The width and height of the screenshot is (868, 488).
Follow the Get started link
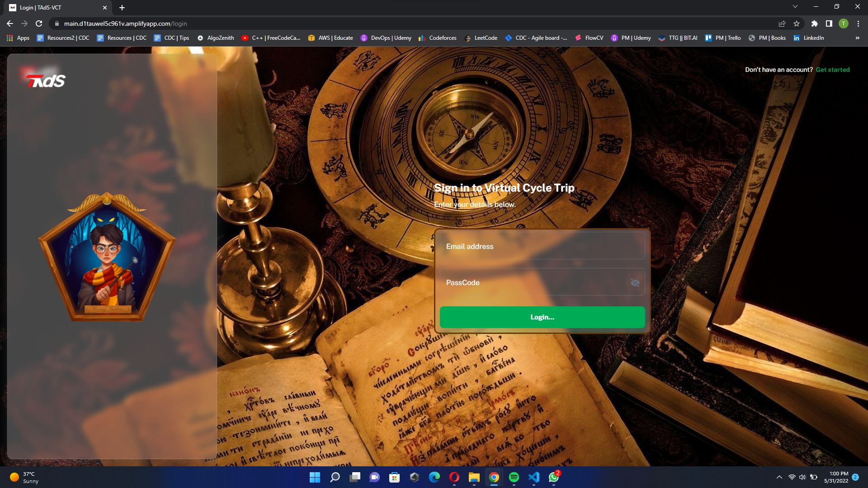(x=832, y=70)
